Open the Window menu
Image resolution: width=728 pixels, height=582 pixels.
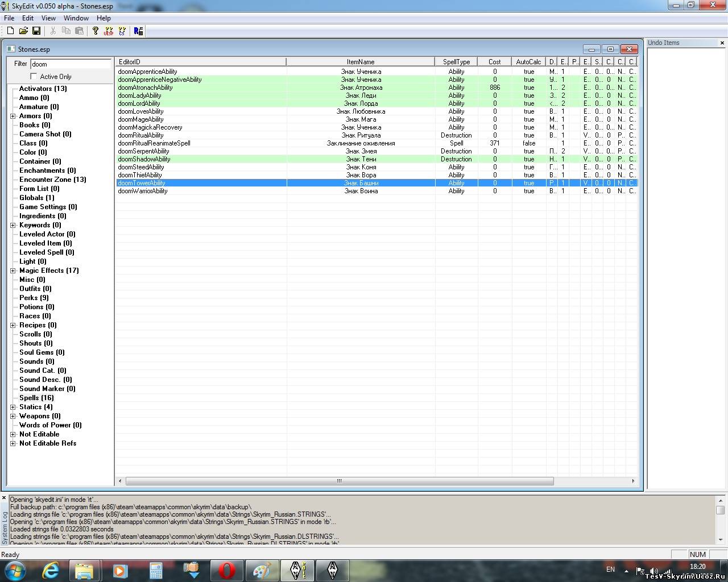click(x=76, y=18)
